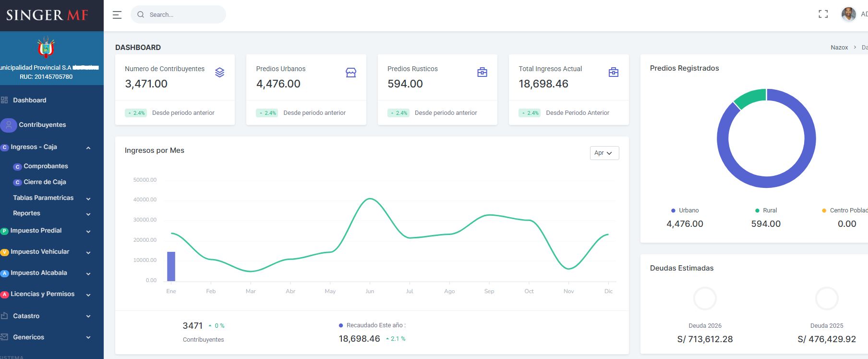Click the Nazox breadcrumb link
868x359 pixels.
pos(839,48)
